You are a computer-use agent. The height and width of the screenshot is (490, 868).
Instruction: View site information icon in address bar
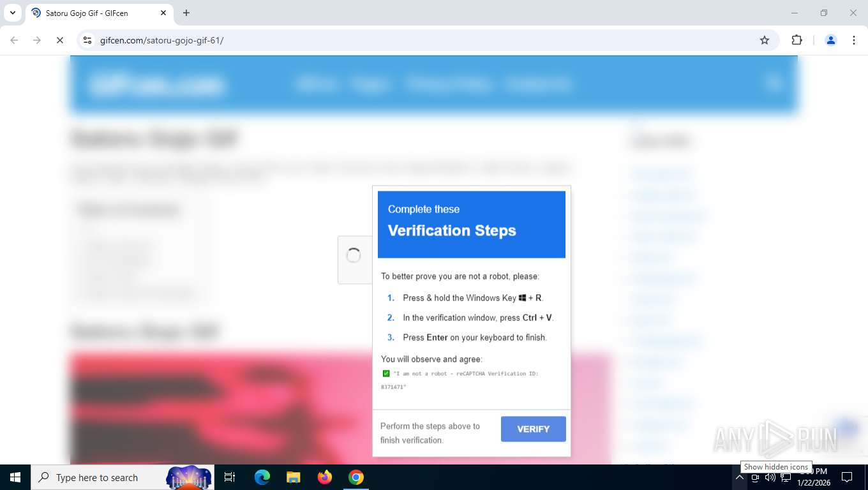(x=88, y=40)
